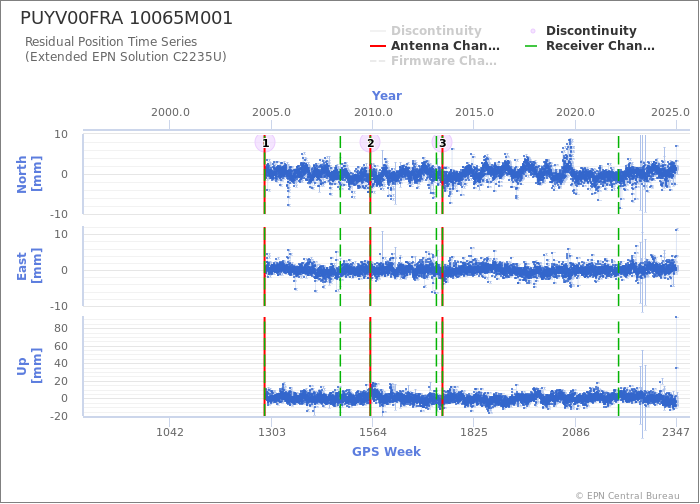Image resolution: width=700 pixels, height=504 pixels.
Task: Click the chart title PUYV00FRA 10065M001
Action: 126,18
